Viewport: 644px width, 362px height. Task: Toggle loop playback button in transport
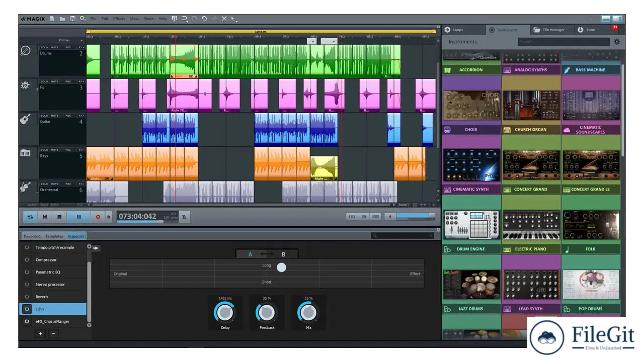[31, 217]
